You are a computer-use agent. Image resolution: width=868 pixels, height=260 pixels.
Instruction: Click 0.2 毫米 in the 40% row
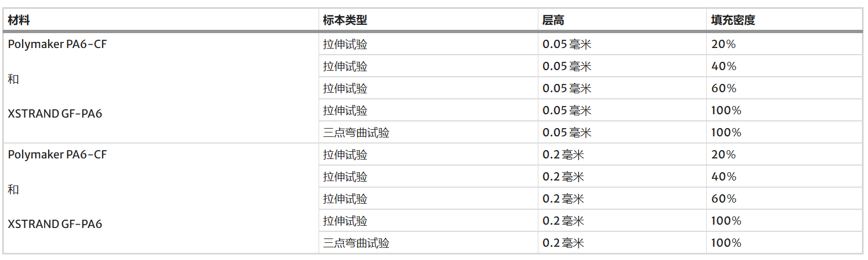563,177
